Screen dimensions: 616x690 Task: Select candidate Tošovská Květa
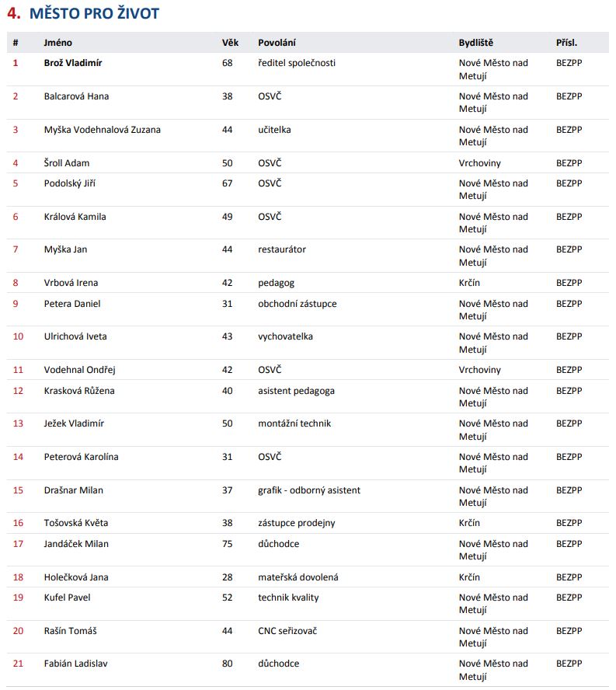[x=75, y=523]
